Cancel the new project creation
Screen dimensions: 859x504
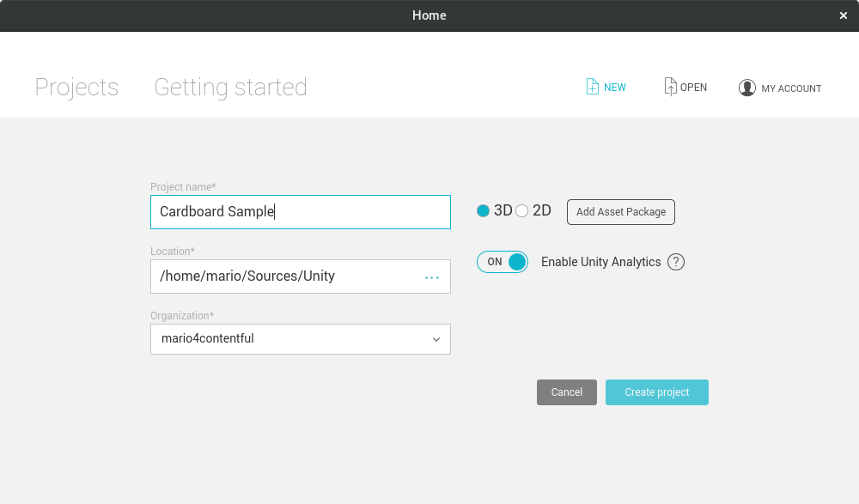pyautogui.click(x=566, y=392)
